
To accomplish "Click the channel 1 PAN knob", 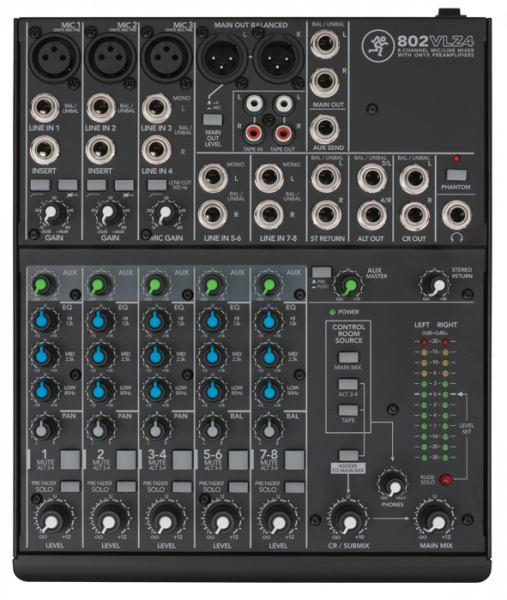I will point(43,429).
